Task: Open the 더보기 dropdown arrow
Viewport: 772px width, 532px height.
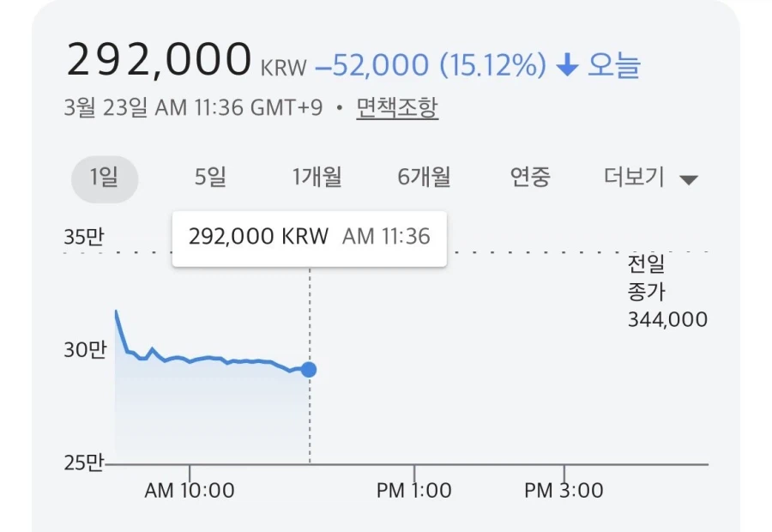Action: pos(689,179)
